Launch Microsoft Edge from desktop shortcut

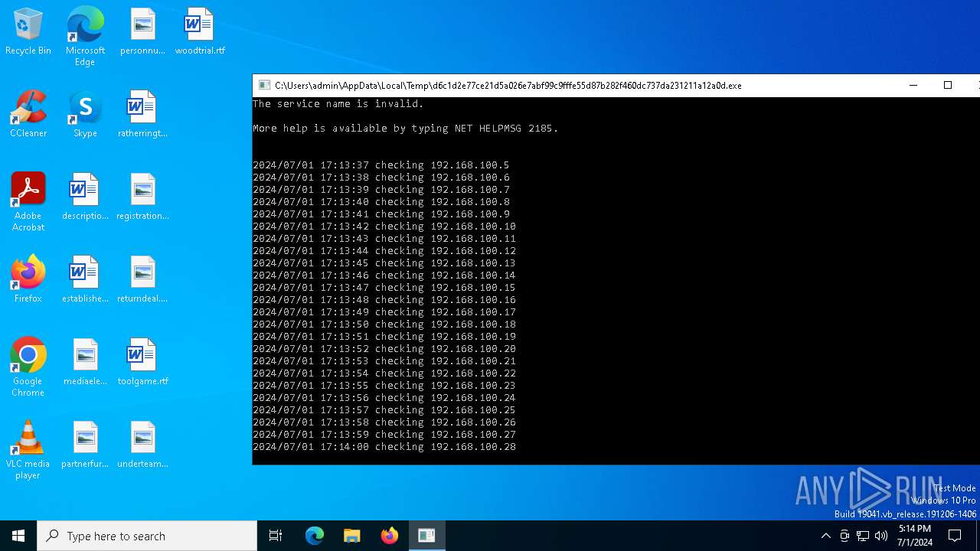click(x=85, y=37)
